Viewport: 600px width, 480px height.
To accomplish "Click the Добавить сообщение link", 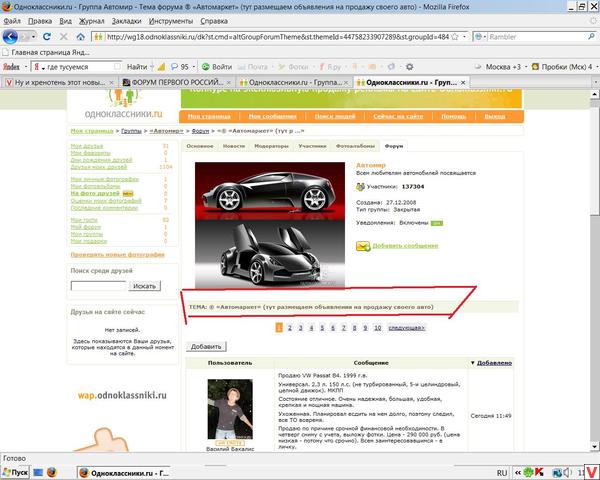I will click(405, 246).
